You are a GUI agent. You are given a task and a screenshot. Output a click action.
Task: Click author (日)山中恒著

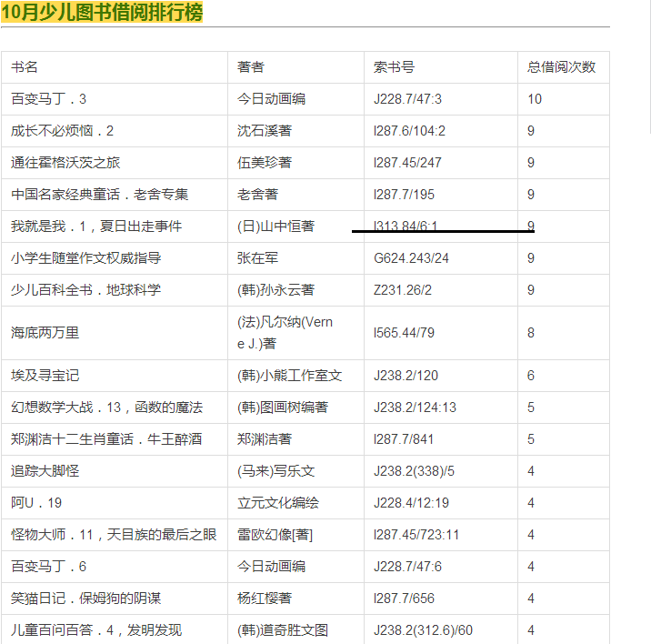[276, 226]
